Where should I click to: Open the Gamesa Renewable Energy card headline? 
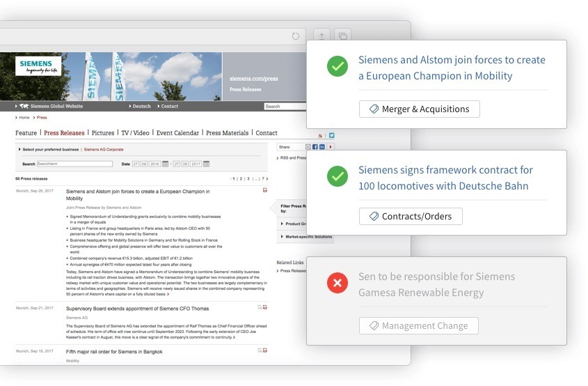pos(436,284)
